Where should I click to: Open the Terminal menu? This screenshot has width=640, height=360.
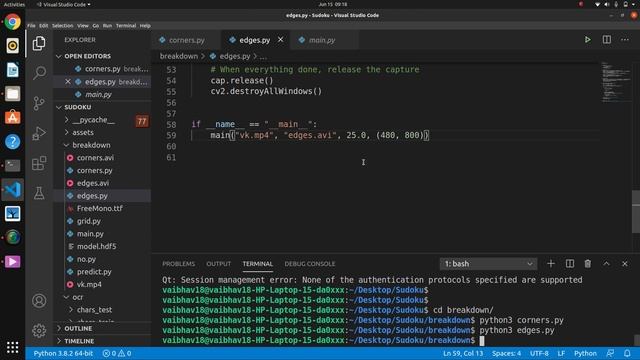tap(126, 25)
